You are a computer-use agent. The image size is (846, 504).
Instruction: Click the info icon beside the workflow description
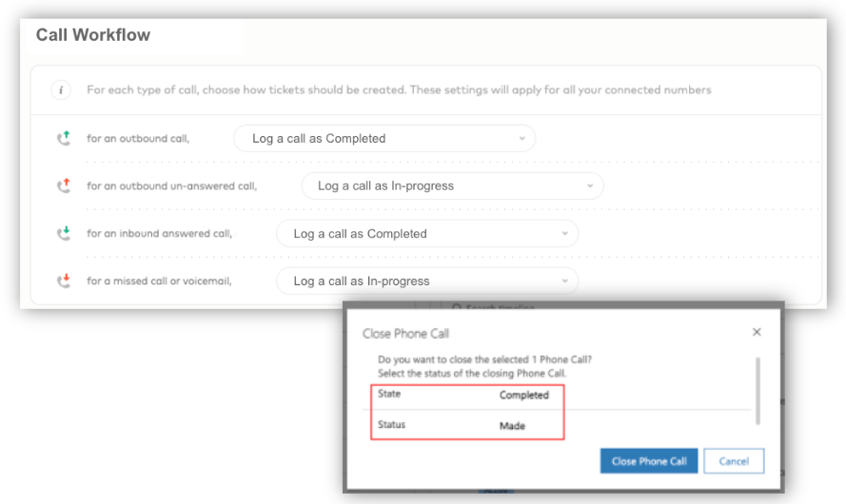pyautogui.click(x=61, y=90)
